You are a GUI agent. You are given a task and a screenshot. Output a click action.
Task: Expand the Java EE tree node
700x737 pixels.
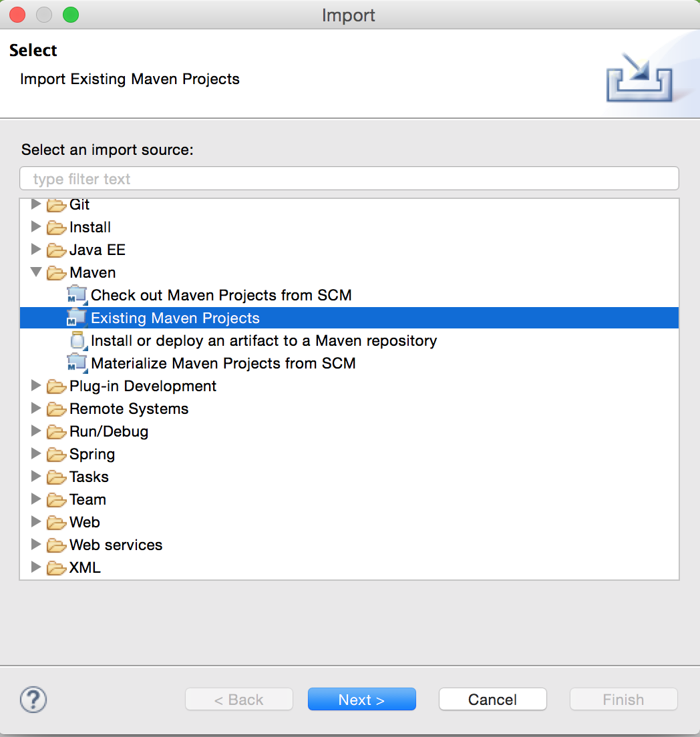click(x=36, y=250)
